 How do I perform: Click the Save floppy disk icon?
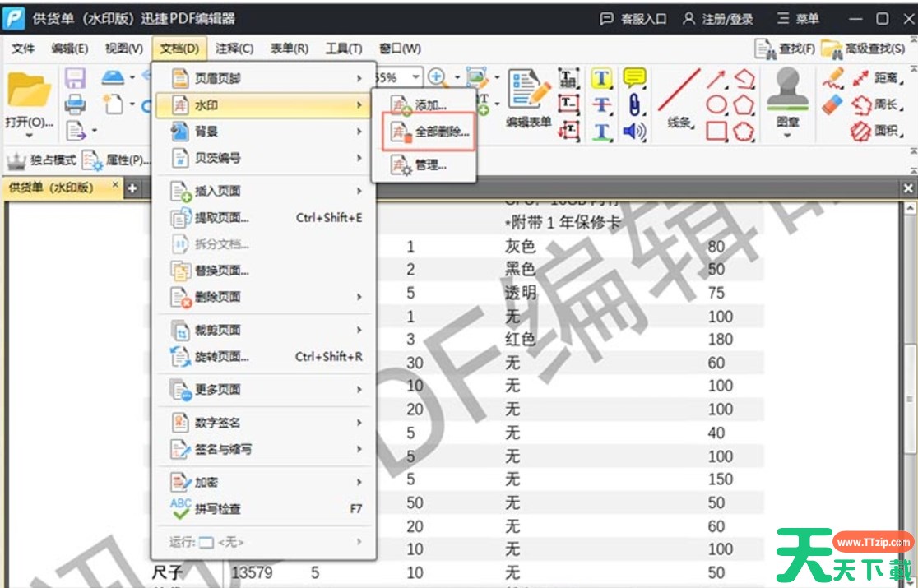tap(76, 78)
